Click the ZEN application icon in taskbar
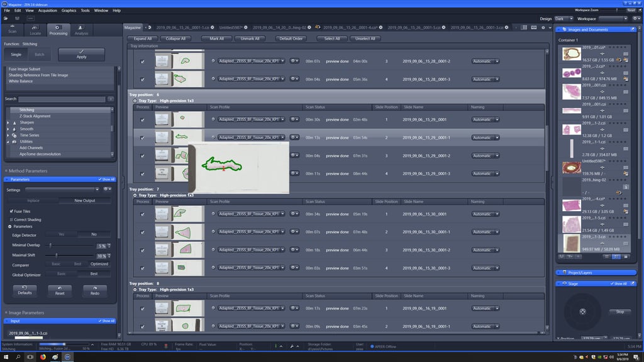644x362 pixels. click(67, 357)
